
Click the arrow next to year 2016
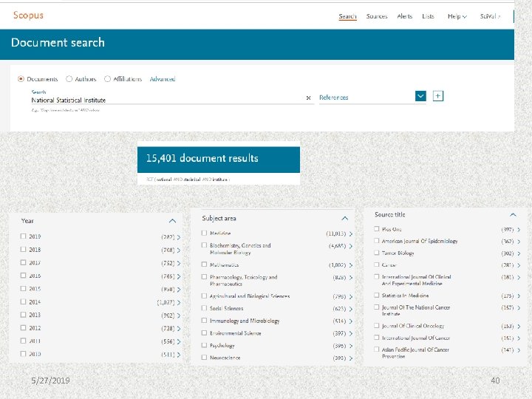pyautogui.click(x=179, y=276)
